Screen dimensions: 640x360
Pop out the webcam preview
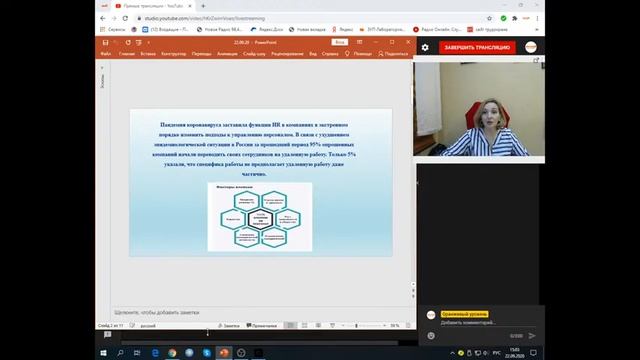tap(536, 60)
